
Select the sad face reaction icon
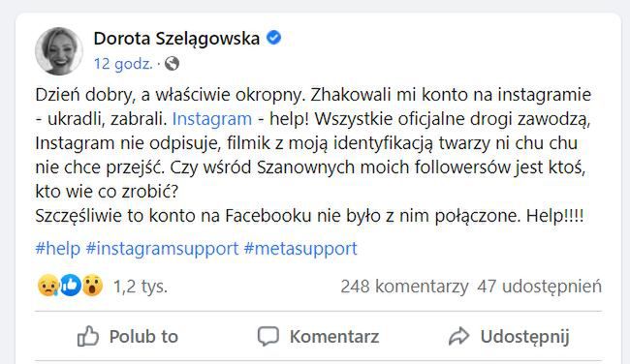(x=48, y=287)
